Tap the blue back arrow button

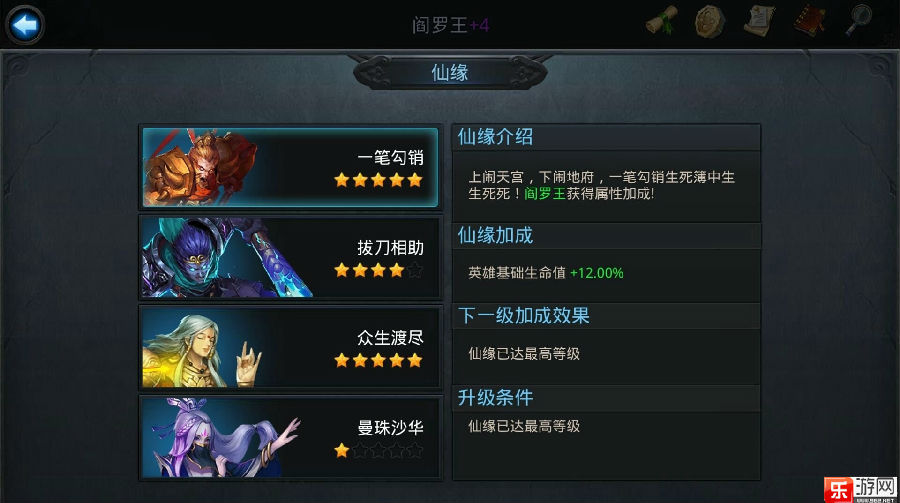click(25, 25)
